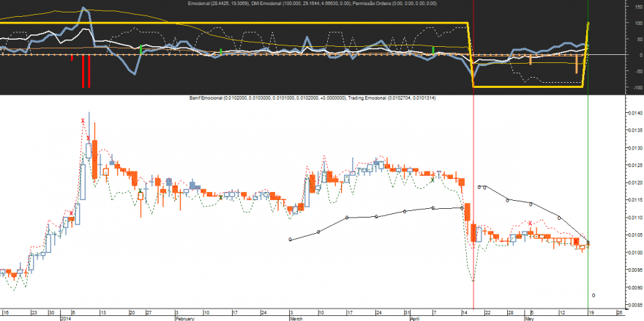This screenshot has height=321, width=644.
Task: Click the 0.0125 price axis label
Action: point(634,165)
